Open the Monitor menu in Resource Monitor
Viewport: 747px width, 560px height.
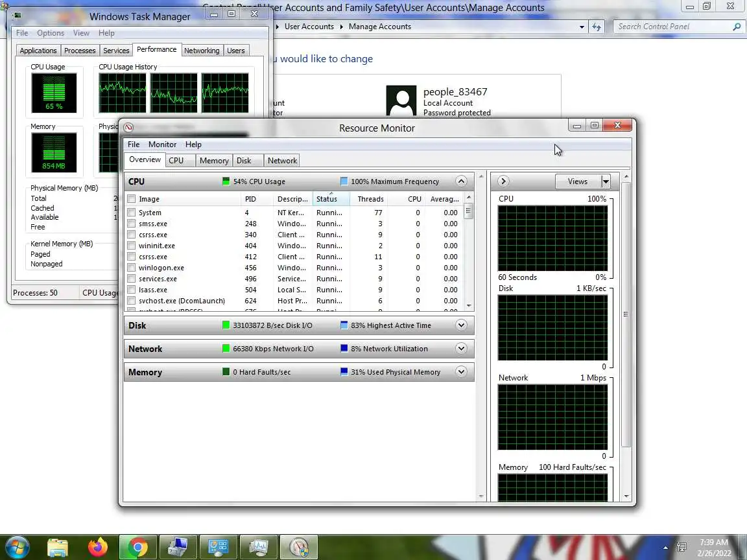163,145
